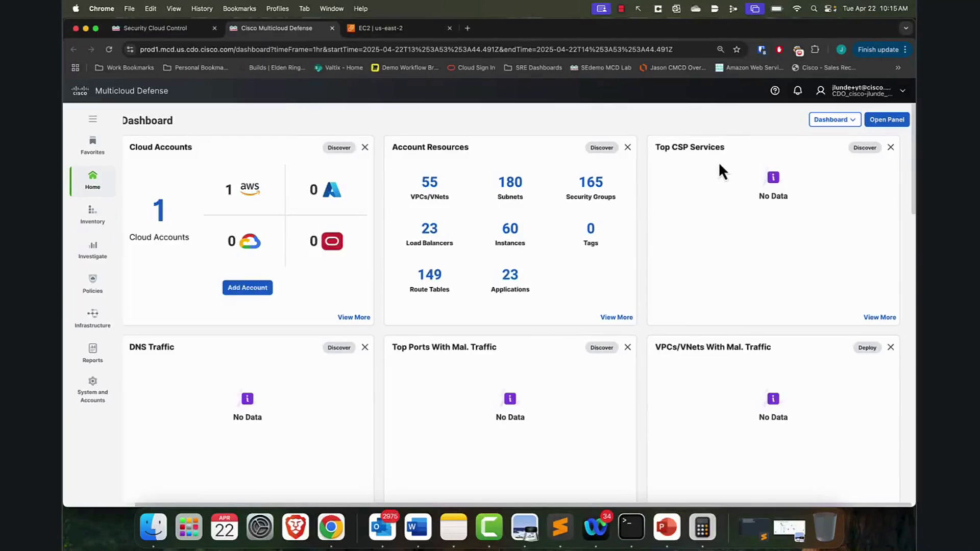Click the browser address bar URL

[406, 49]
